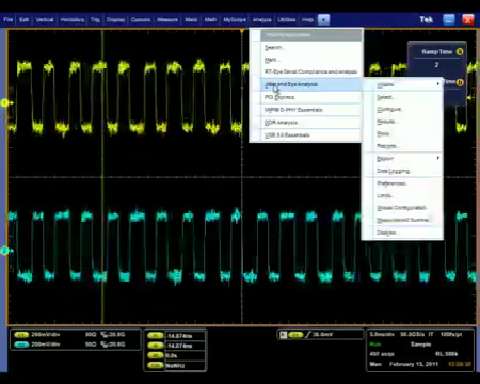Click the Ramp Time knob 'a' icon
Image resolution: width=480 pixels, height=384 pixels.
(460, 51)
